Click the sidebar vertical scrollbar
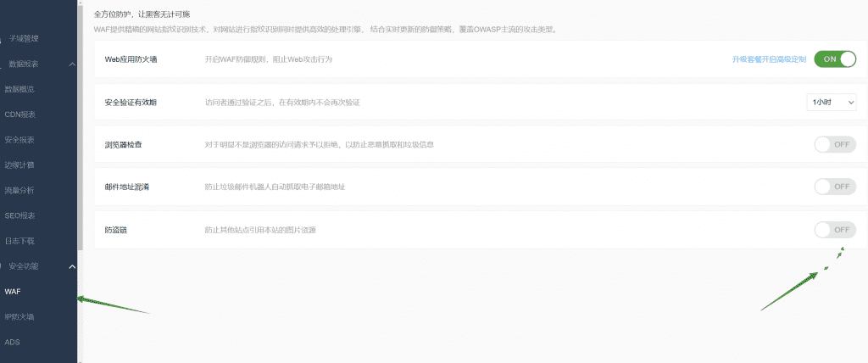This screenshot has height=363, width=868. click(81, 127)
